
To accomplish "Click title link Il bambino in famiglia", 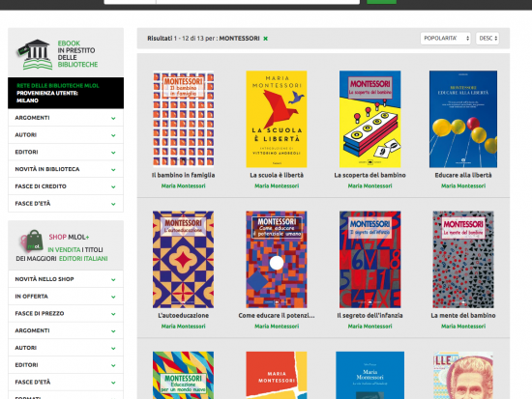I will point(183,175).
